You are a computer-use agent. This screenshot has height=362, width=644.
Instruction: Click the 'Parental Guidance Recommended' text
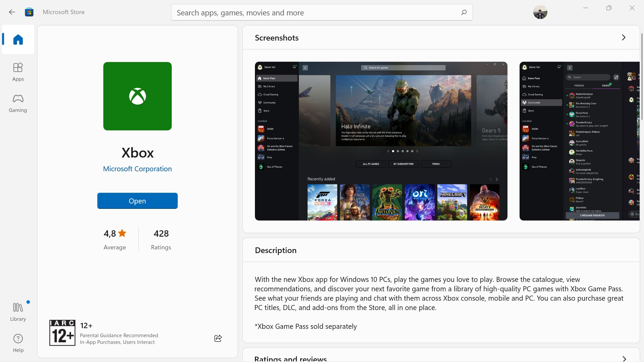click(119, 336)
